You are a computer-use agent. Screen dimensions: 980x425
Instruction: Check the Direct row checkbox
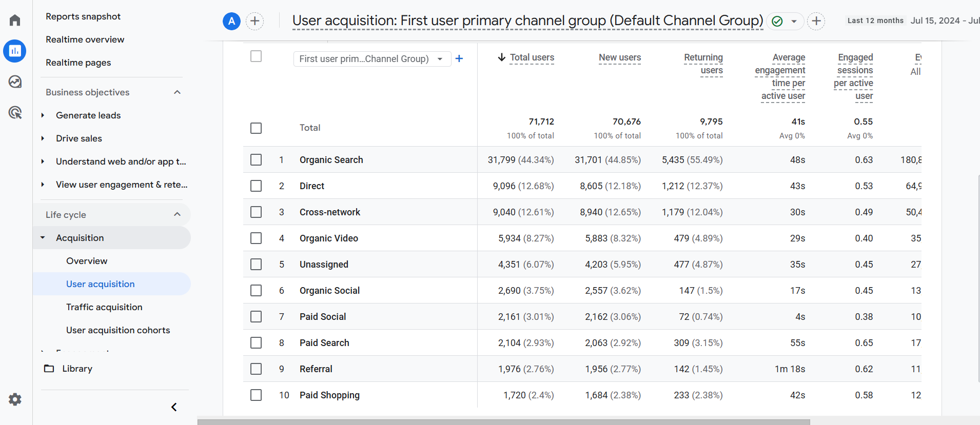256,186
